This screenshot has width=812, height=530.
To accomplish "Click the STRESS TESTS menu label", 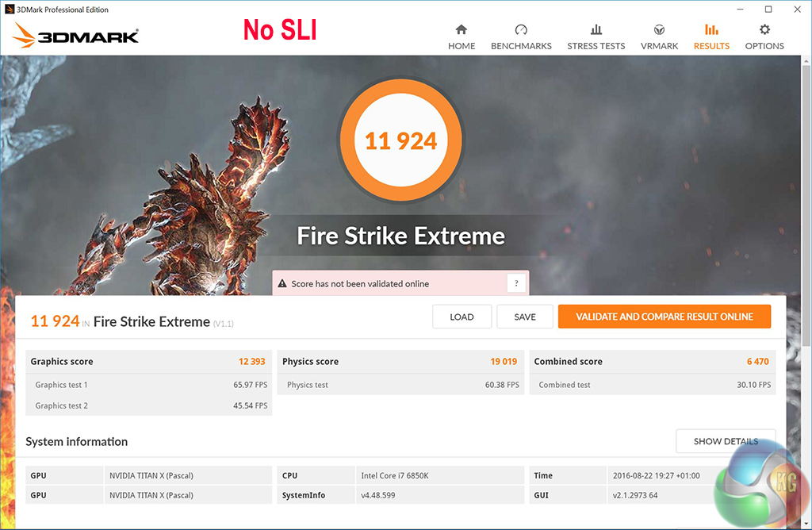I will (x=596, y=46).
